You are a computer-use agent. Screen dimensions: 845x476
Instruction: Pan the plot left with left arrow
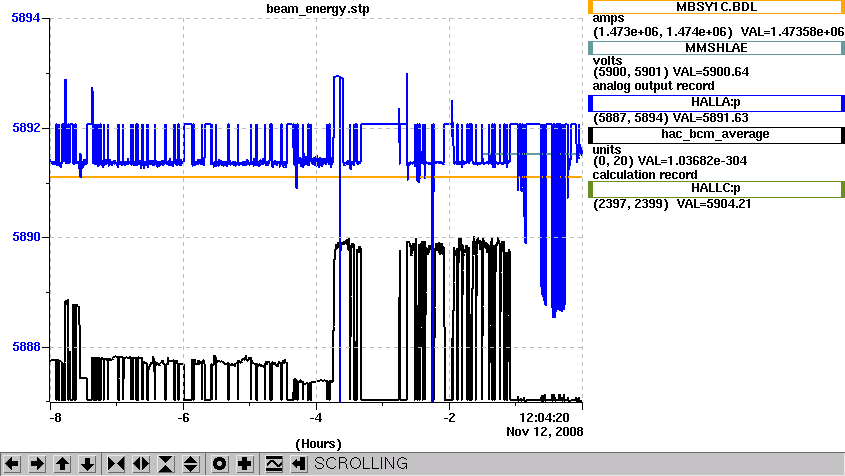12,464
